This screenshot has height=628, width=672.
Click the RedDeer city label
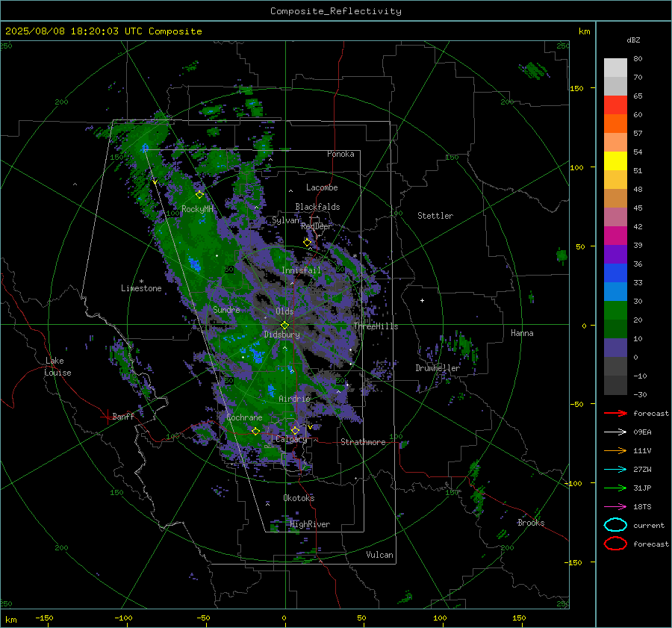coord(317,226)
